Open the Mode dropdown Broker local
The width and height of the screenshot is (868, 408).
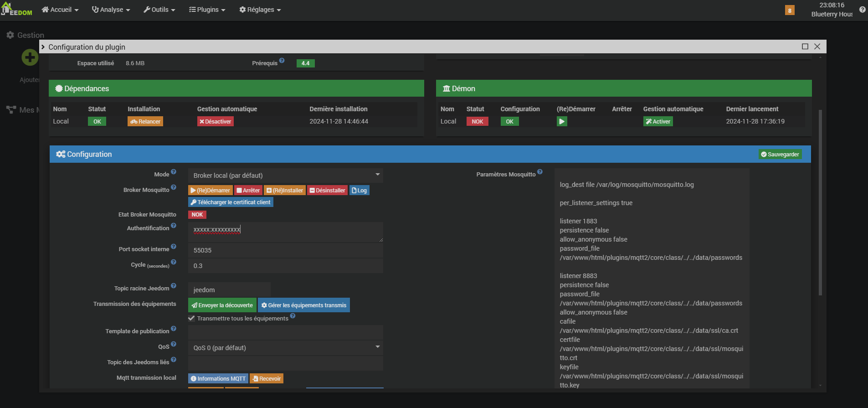(285, 176)
